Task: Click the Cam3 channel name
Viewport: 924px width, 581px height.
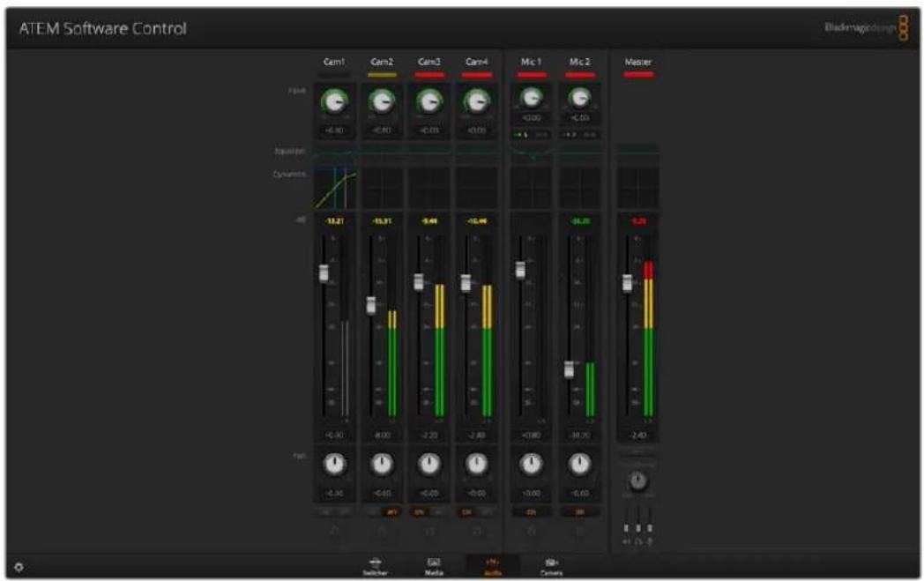Action: coord(429,62)
